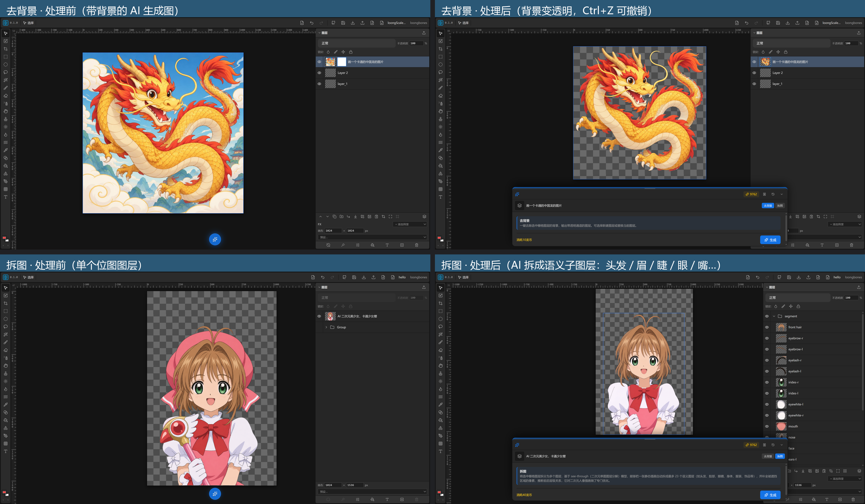Click the foreground color swatch in the bottom-left panel toolbar
The width and height of the screenshot is (865, 504).
coord(4,492)
